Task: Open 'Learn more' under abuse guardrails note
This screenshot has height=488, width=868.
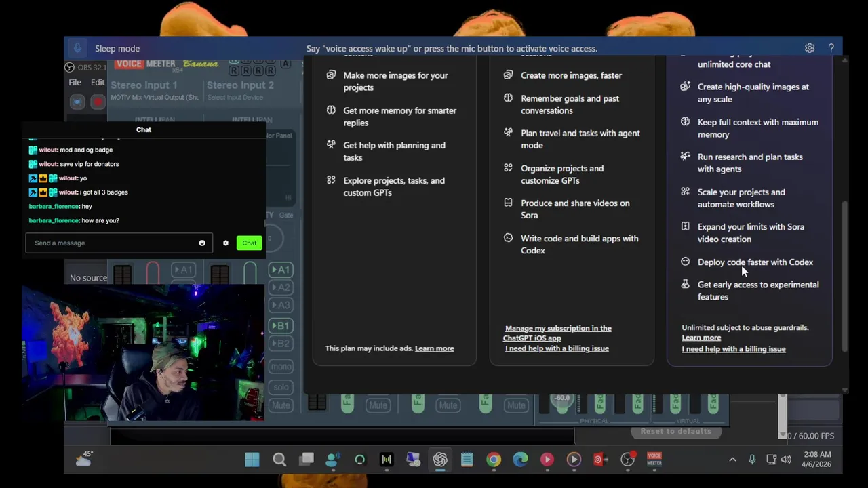Action: point(701,338)
